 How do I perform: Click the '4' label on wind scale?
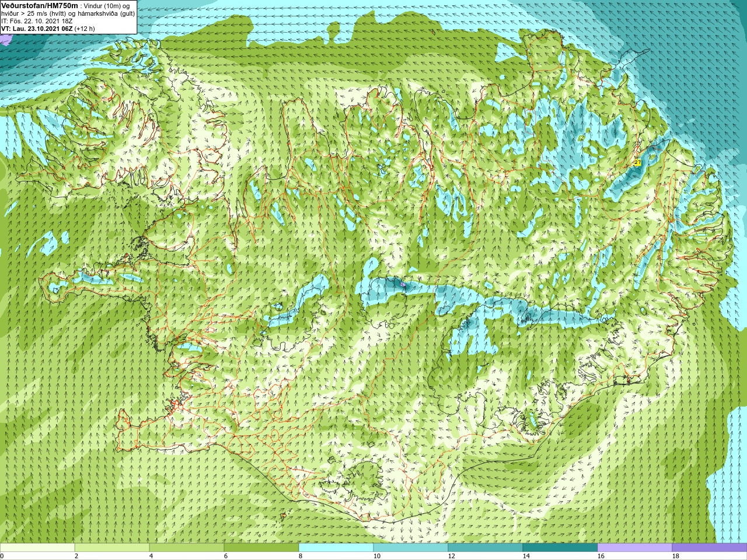click(151, 556)
